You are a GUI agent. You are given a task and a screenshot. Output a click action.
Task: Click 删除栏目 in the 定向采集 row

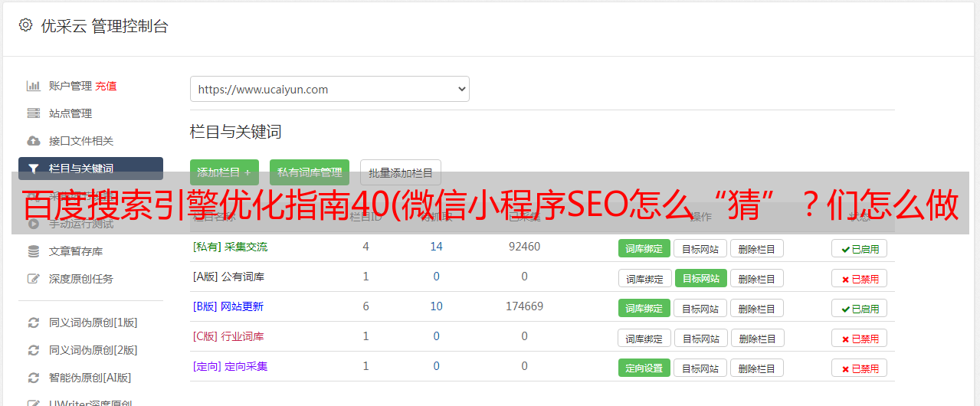(x=756, y=368)
